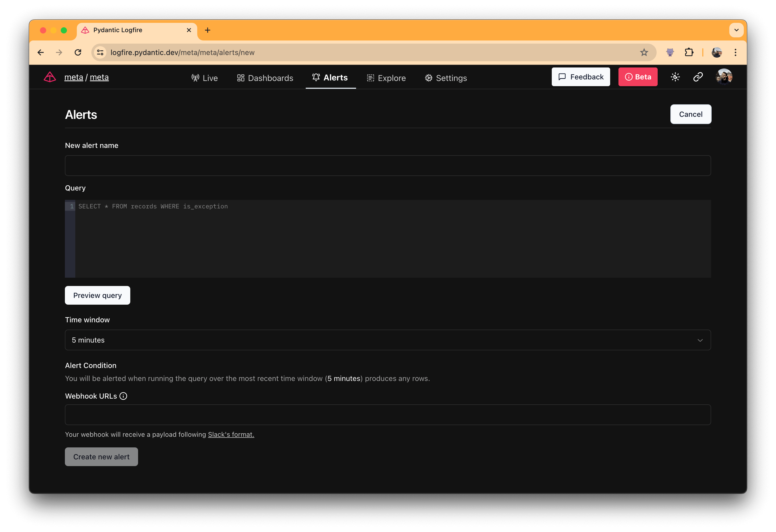
Task: Open the Time window dropdown
Action: 388,340
